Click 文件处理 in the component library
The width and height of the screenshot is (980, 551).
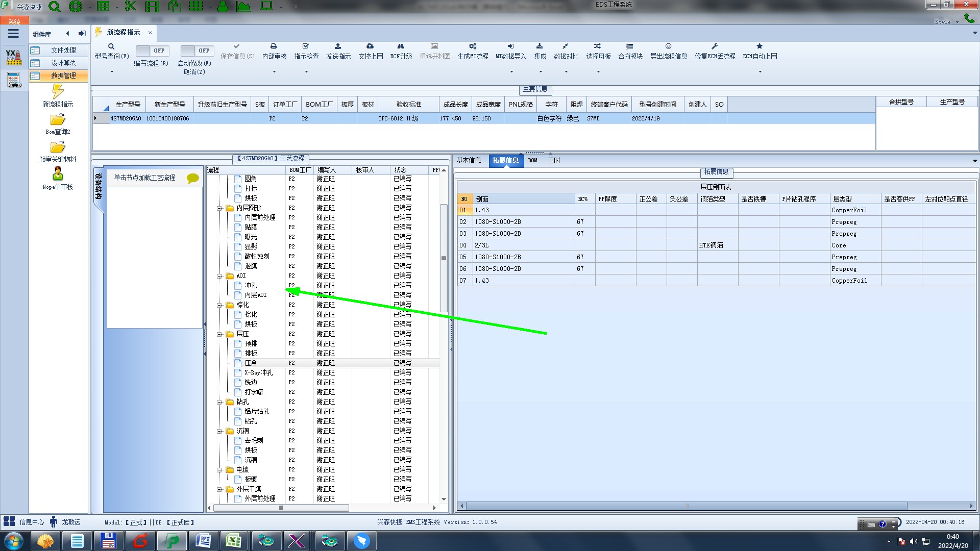pyautogui.click(x=63, y=50)
